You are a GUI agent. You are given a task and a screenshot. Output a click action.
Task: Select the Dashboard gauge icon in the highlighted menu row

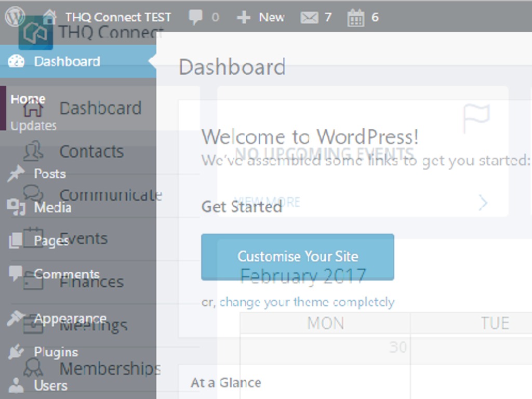16,61
